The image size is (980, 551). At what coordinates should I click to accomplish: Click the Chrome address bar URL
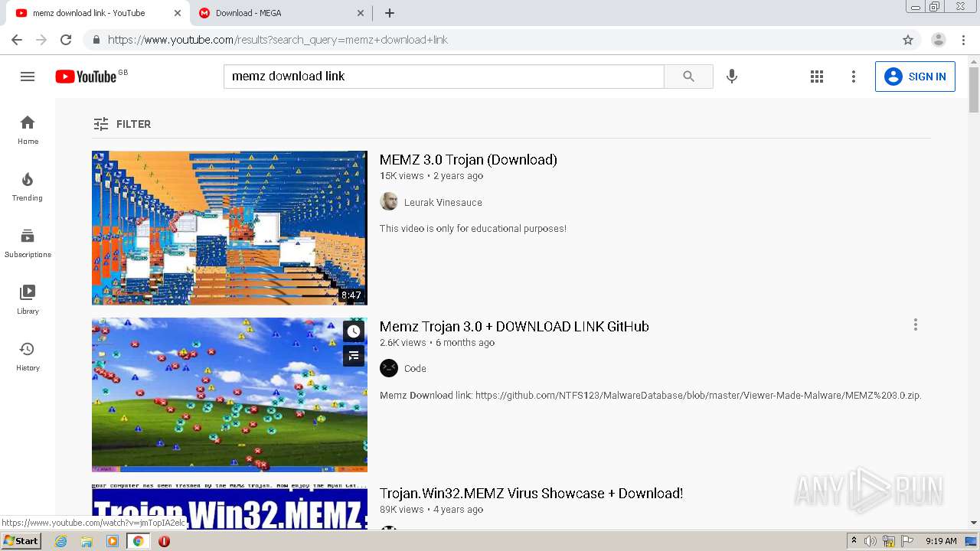[x=278, y=40]
